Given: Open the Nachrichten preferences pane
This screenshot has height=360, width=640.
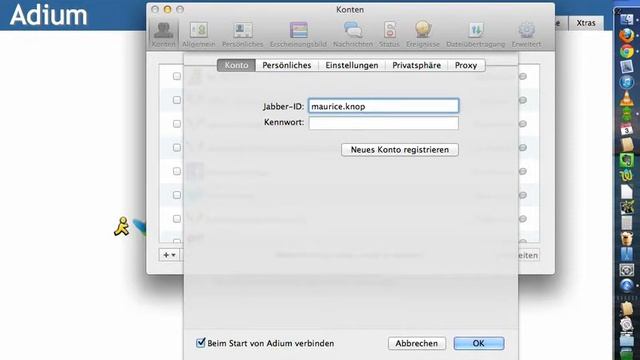Looking at the screenshot, I should pyautogui.click(x=353, y=34).
